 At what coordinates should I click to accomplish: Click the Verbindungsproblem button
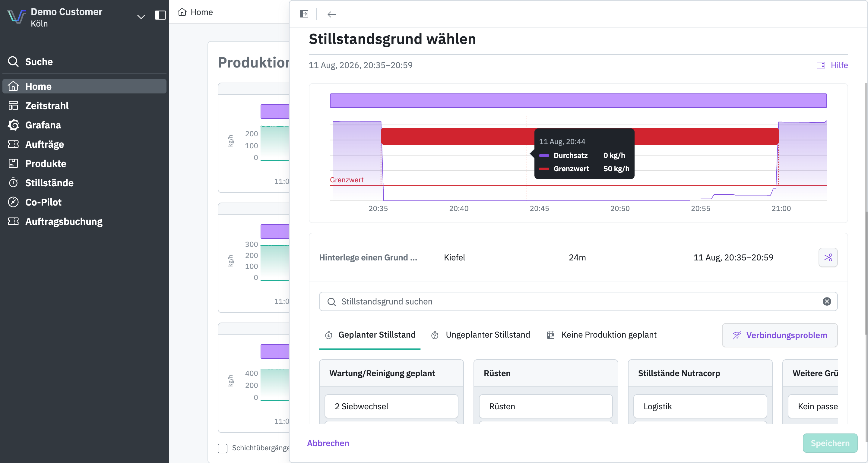(x=779, y=335)
